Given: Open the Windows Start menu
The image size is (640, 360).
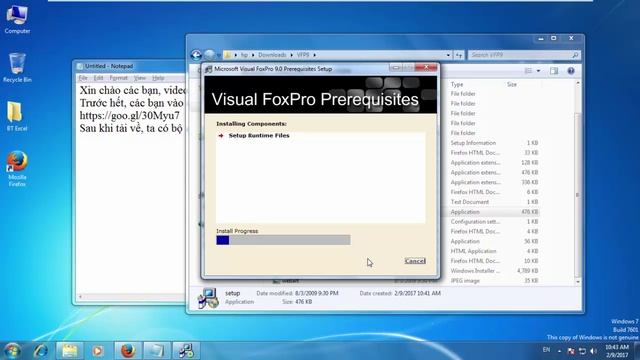Looking at the screenshot, I should point(12,351).
